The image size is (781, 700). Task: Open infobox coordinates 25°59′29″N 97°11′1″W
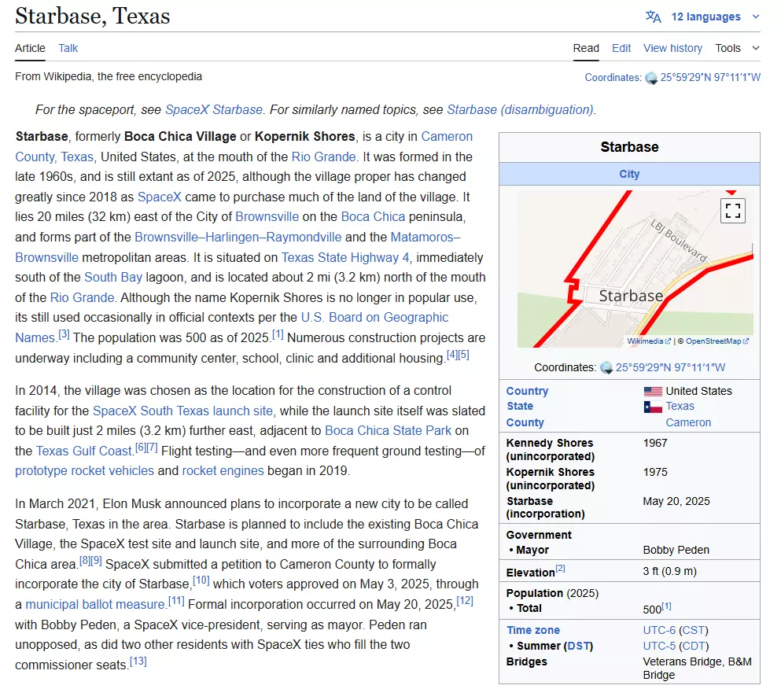670,367
